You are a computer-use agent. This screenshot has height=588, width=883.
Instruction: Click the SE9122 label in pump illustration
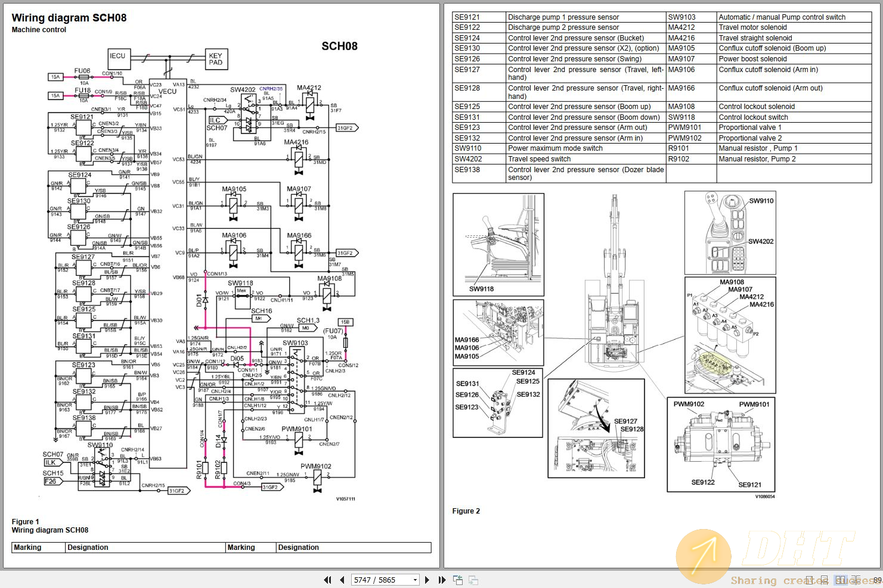point(703,483)
